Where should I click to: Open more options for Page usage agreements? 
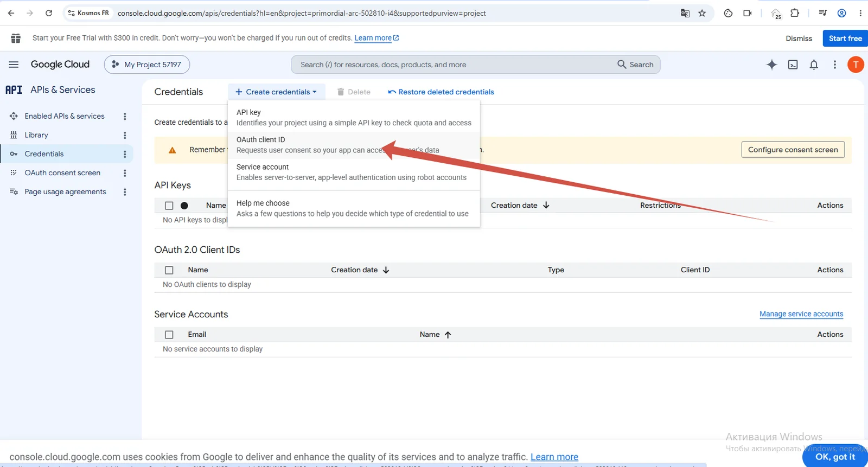[x=125, y=192]
